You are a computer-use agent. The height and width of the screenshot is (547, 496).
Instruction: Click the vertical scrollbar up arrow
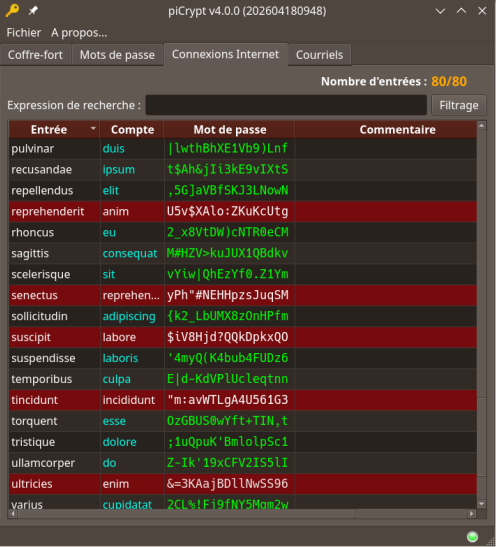(x=481, y=126)
